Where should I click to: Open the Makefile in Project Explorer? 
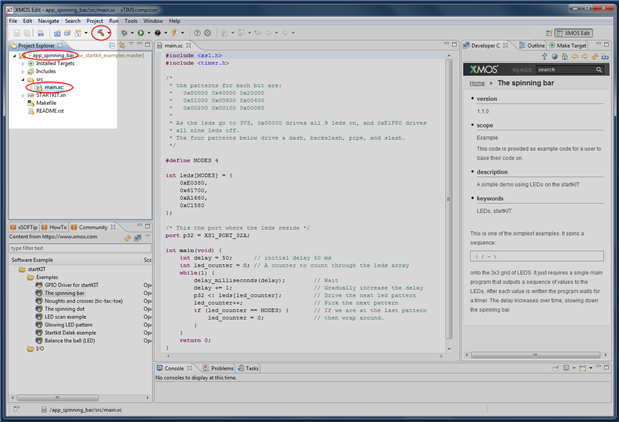pyautogui.click(x=48, y=103)
